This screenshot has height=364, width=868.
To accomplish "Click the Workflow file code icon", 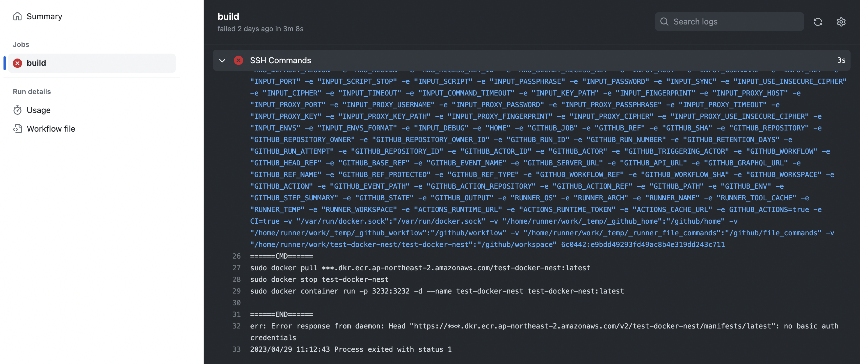I will pos(17,128).
